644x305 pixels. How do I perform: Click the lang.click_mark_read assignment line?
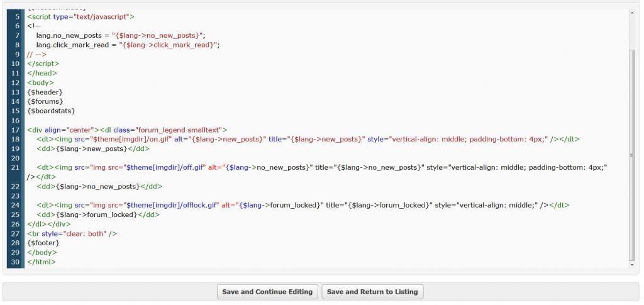point(128,45)
